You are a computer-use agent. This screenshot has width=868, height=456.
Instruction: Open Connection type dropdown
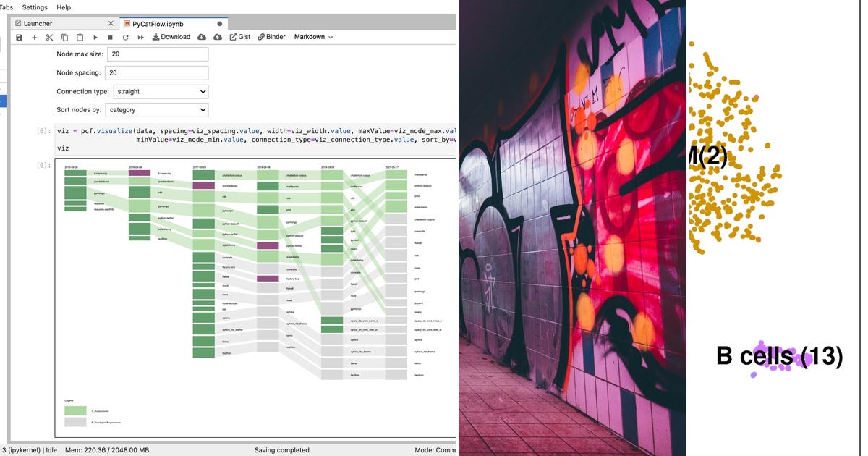coord(160,91)
